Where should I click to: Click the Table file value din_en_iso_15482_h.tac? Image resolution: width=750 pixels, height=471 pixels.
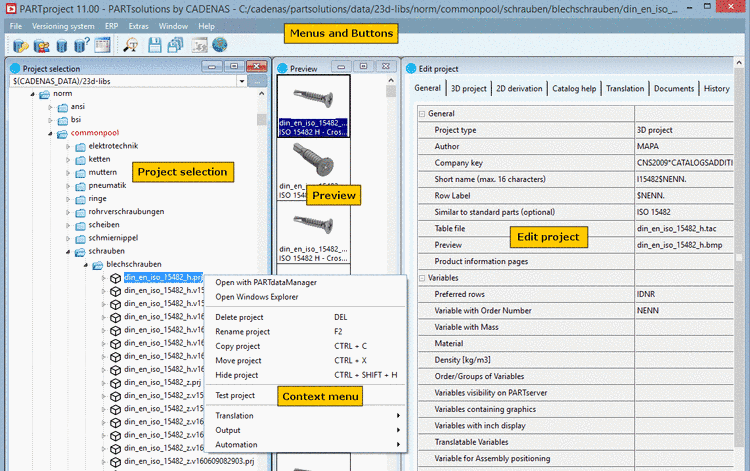tap(684, 229)
